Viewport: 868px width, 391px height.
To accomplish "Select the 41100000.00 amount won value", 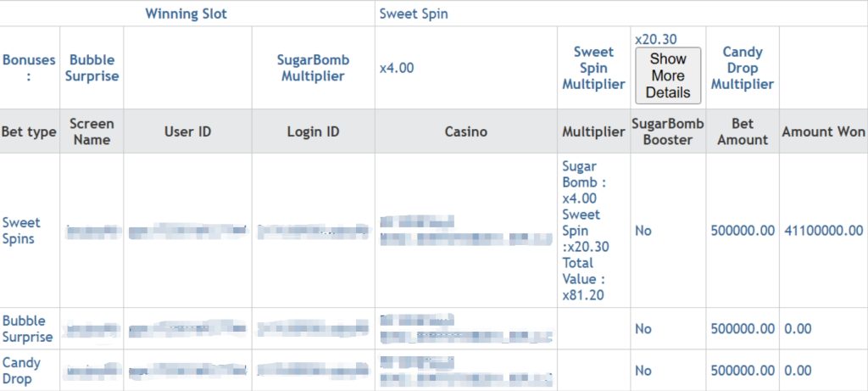I will click(823, 231).
